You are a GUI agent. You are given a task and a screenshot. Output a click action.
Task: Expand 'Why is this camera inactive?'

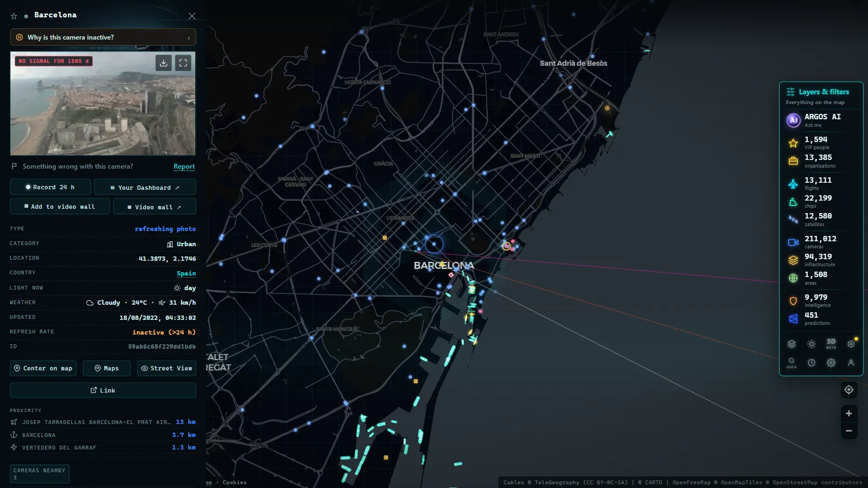click(x=103, y=37)
